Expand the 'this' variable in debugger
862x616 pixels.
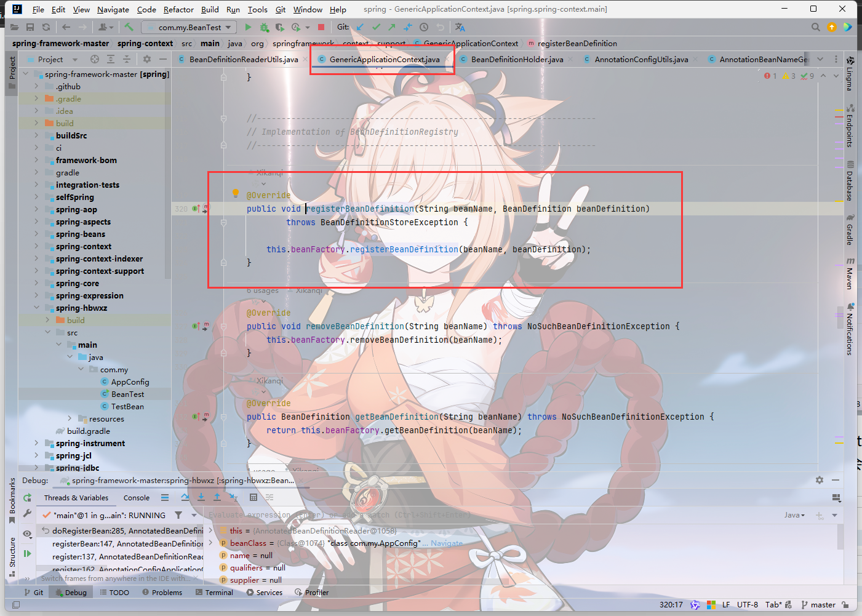[x=210, y=530]
